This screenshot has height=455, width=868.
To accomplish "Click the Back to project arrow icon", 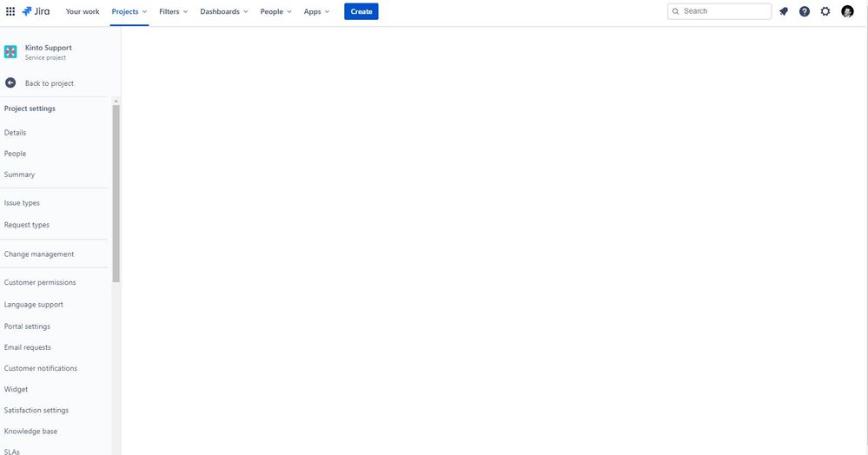I will [10, 83].
